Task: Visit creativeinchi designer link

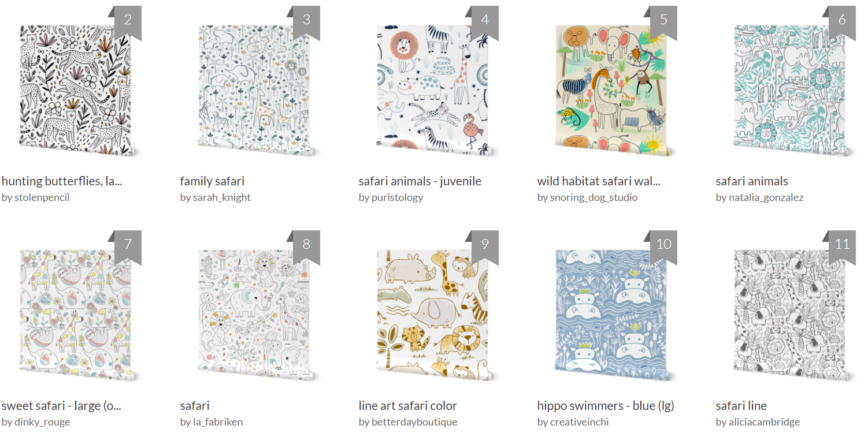Action: (573, 422)
